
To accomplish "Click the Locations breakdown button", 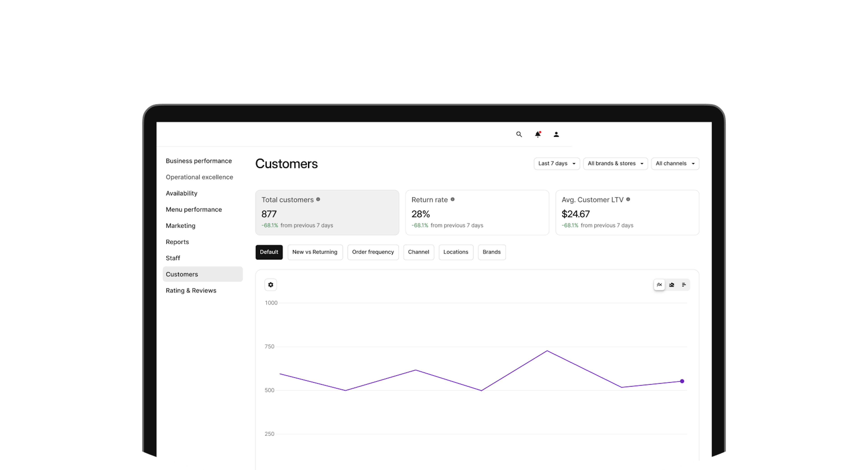I will 455,252.
